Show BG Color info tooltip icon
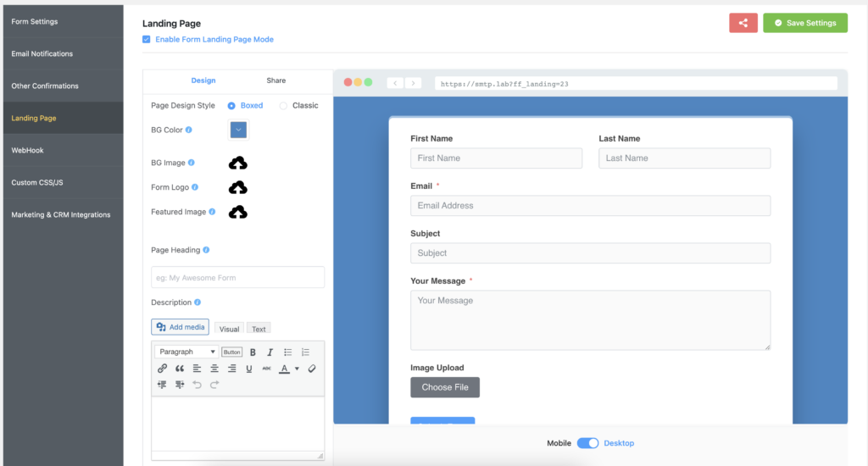Viewport: 868px width, 466px height. [x=189, y=130]
